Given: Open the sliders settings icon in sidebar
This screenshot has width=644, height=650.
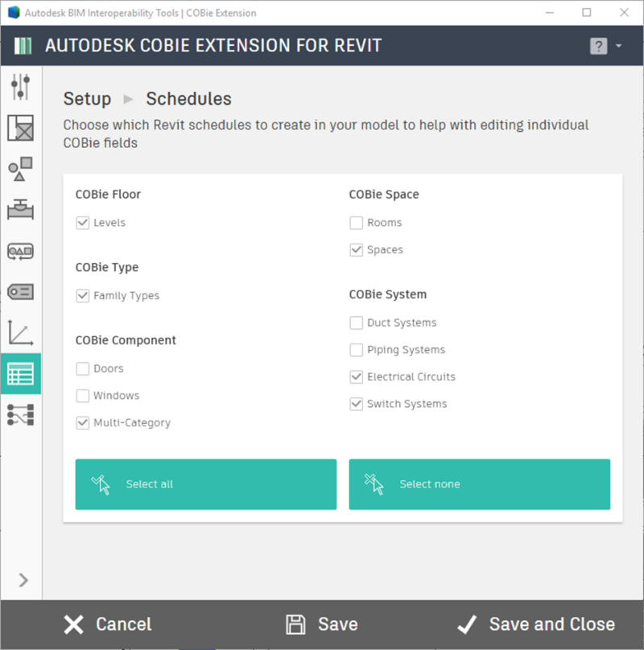Looking at the screenshot, I should coord(20,86).
